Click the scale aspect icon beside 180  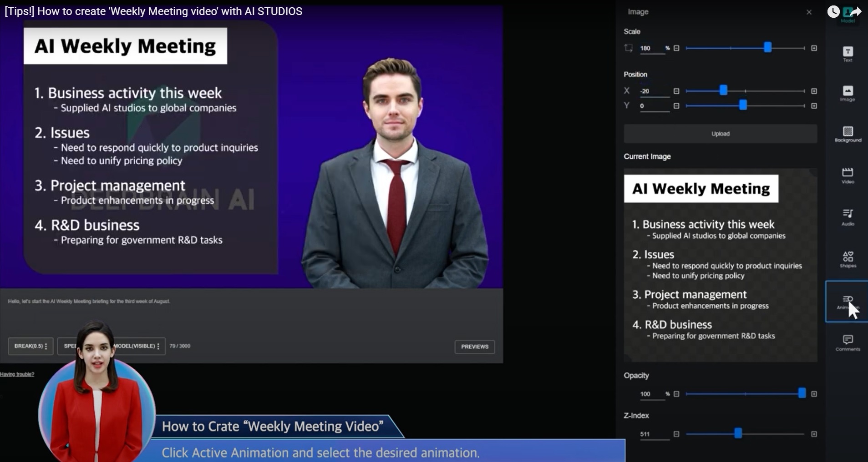click(629, 48)
